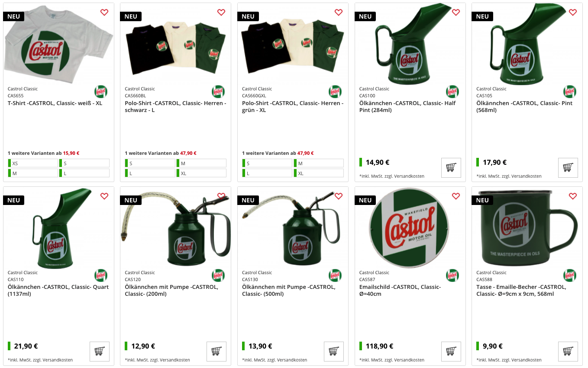Click Castrol brand logo on CAS130 item
The width and height of the screenshot is (588, 368).
335,275
